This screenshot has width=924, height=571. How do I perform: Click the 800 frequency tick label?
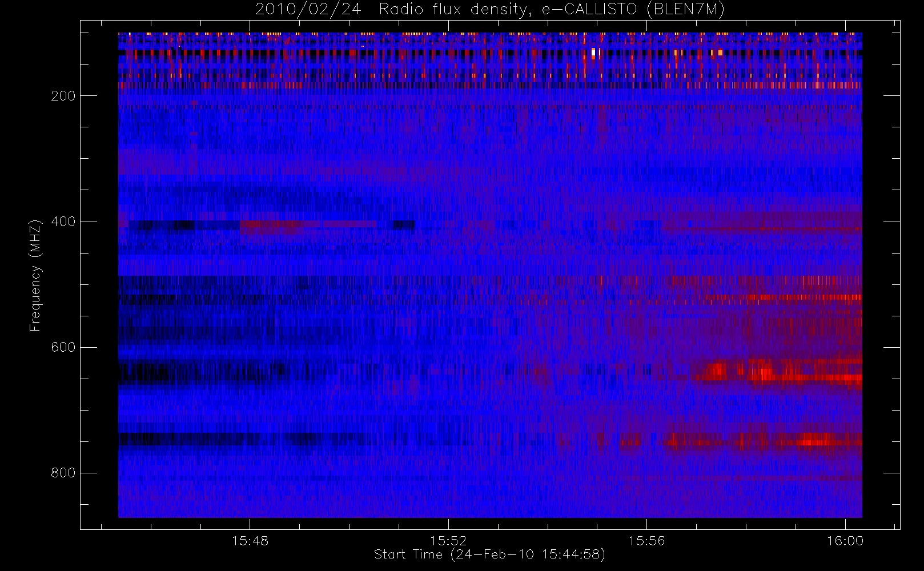click(x=63, y=473)
